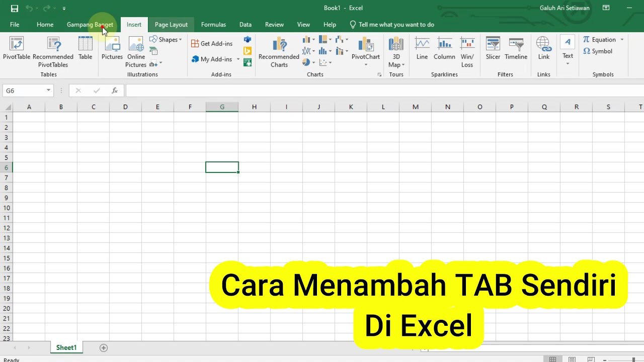
Task: Launch the Bing Maps add-in
Action: coord(248,51)
